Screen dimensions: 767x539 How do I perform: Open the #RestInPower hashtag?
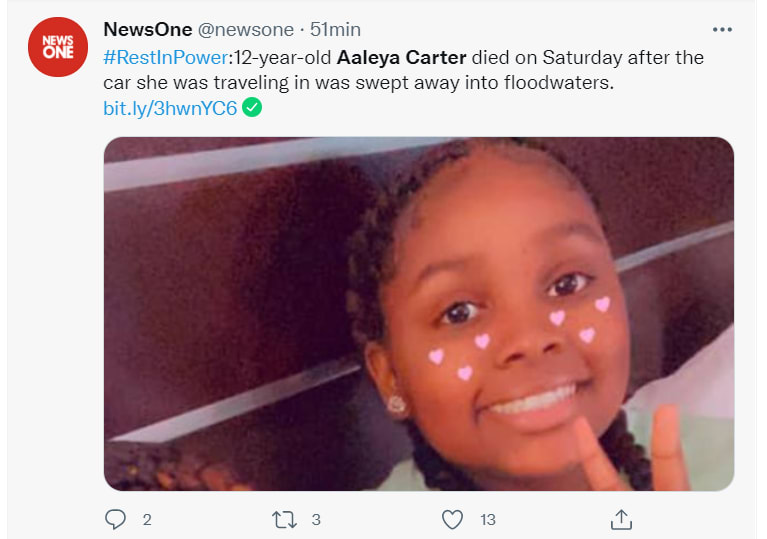coord(165,57)
